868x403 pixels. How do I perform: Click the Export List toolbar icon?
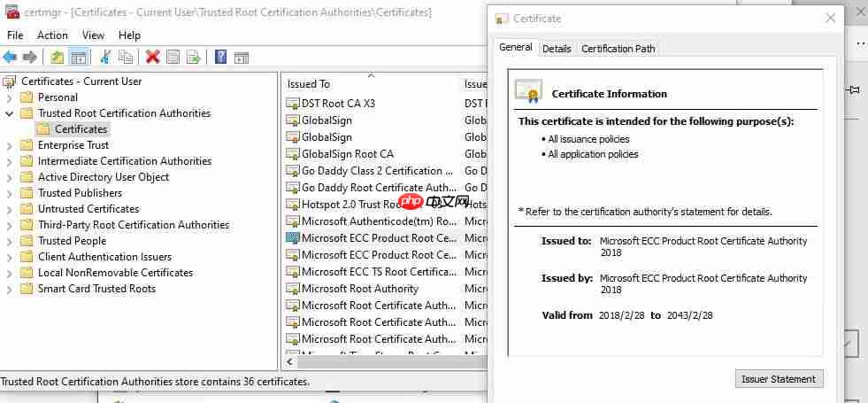(193, 57)
